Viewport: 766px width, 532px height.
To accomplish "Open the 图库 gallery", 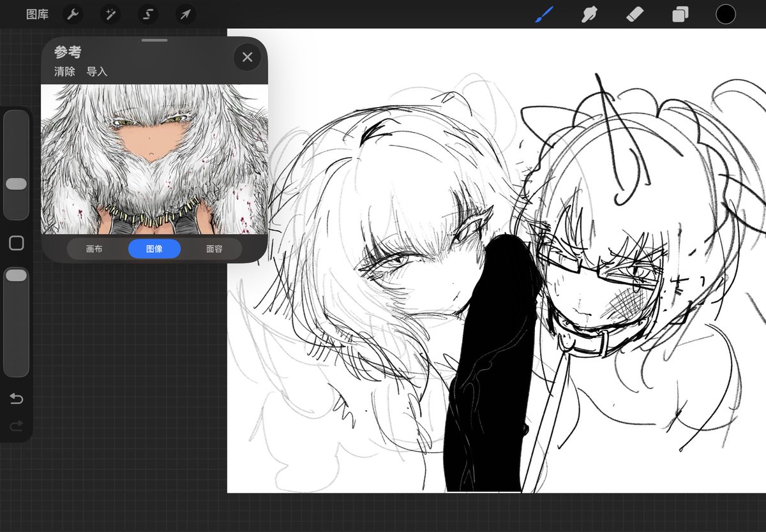I will click(37, 14).
